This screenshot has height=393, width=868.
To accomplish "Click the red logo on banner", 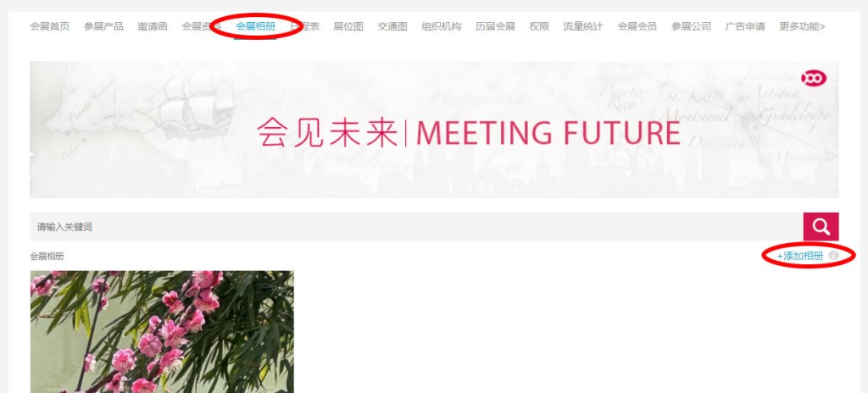I will tap(813, 79).
